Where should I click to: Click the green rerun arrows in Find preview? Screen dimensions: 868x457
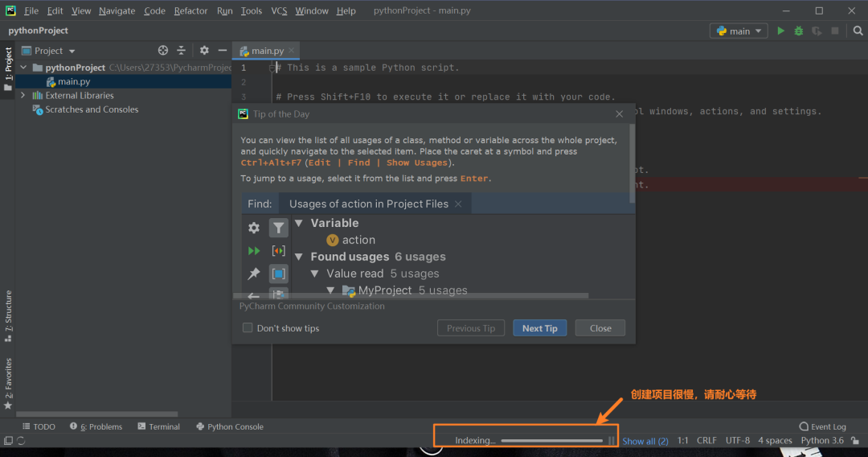(253, 251)
